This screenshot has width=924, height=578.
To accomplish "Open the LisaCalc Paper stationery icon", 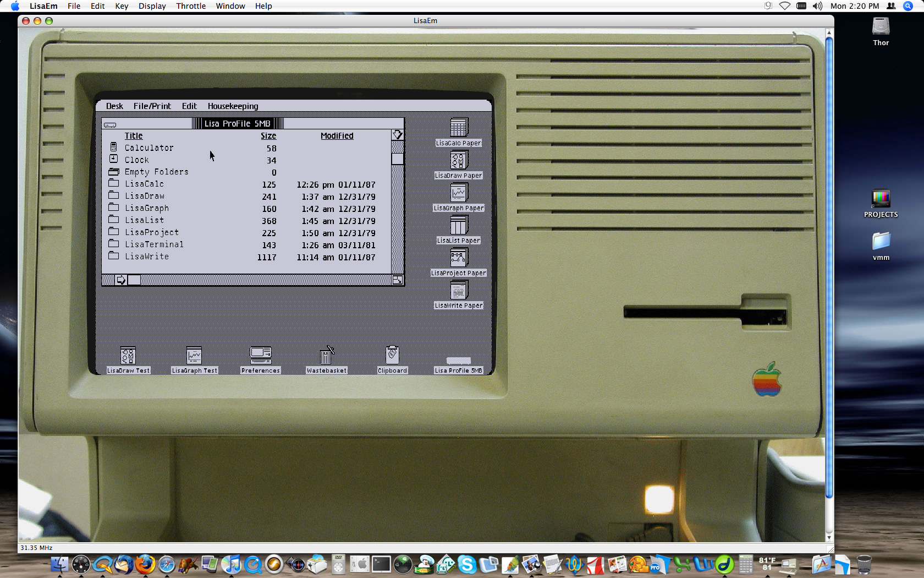I will pyautogui.click(x=458, y=128).
